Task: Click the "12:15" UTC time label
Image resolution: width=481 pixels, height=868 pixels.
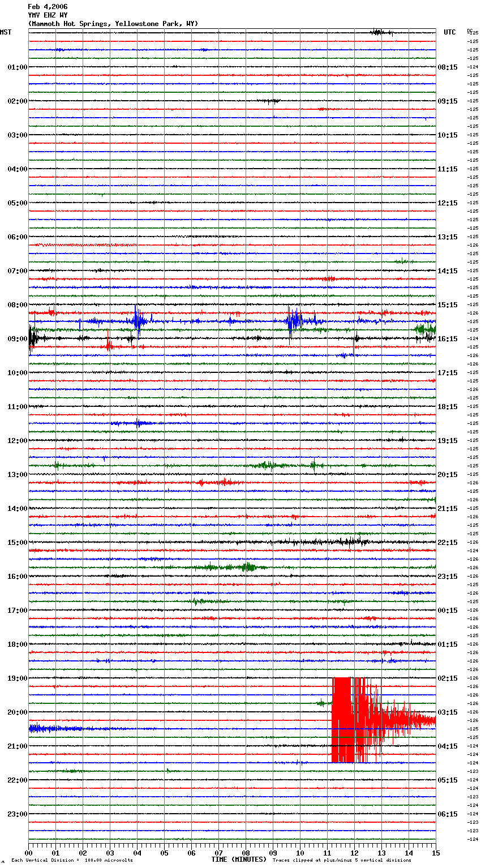Action: (448, 203)
